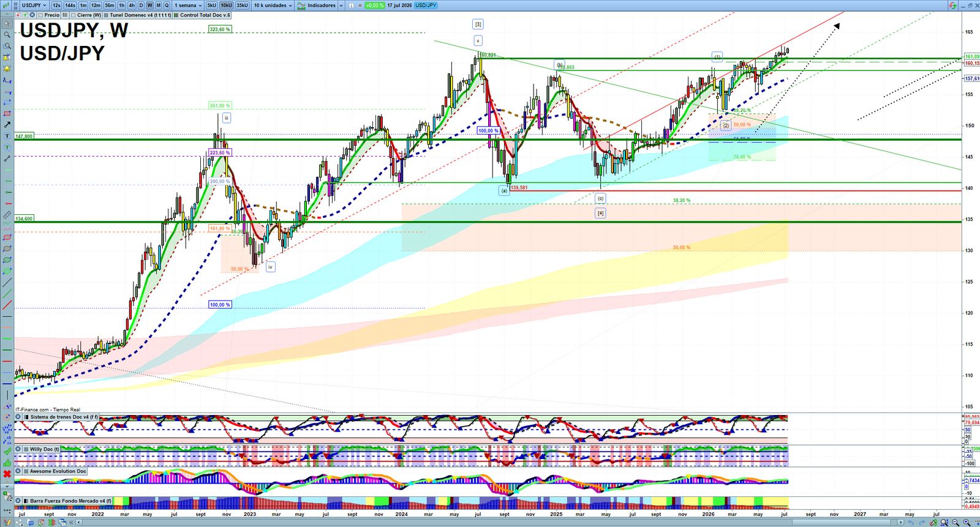The image size is (980, 527).
Task: Select the green diagonal line tool
Action: [x=7, y=293]
